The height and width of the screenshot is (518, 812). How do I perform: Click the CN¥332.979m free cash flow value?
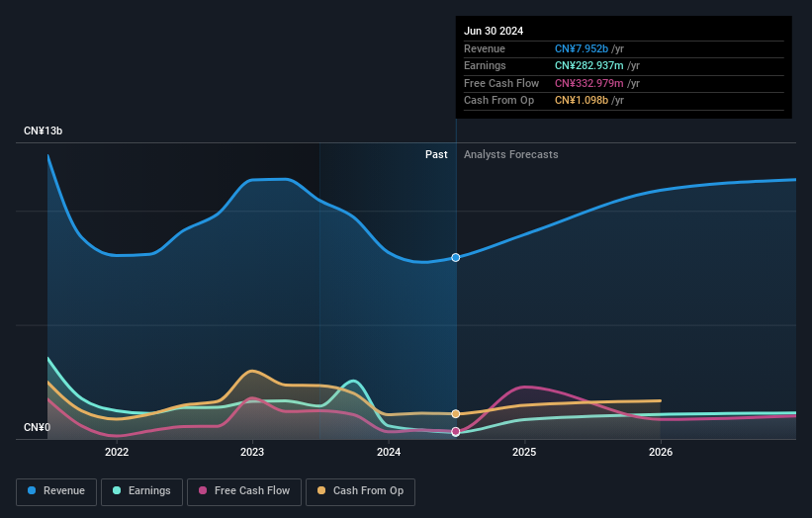[x=589, y=83]
